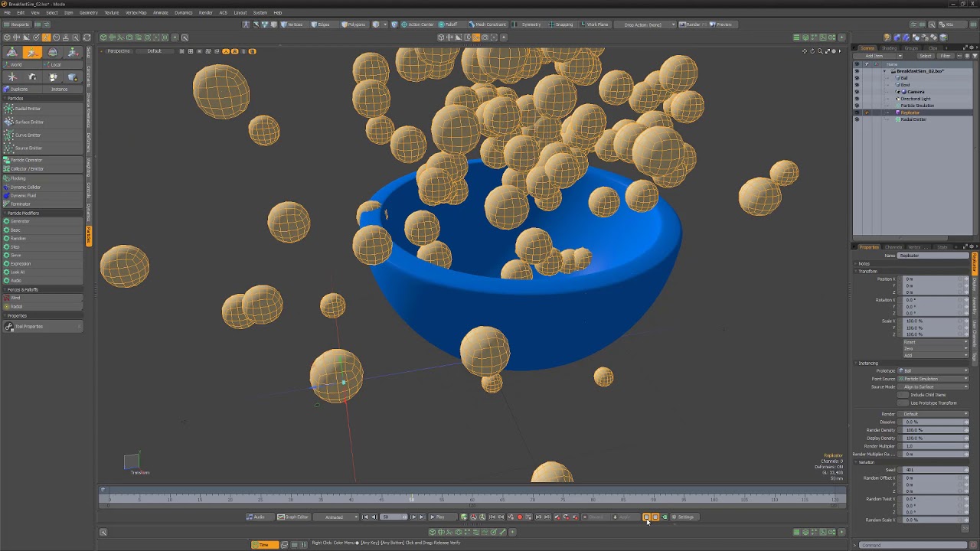
Task: Enable Use Prototype Transform checkbox
Action: (903, 403)
